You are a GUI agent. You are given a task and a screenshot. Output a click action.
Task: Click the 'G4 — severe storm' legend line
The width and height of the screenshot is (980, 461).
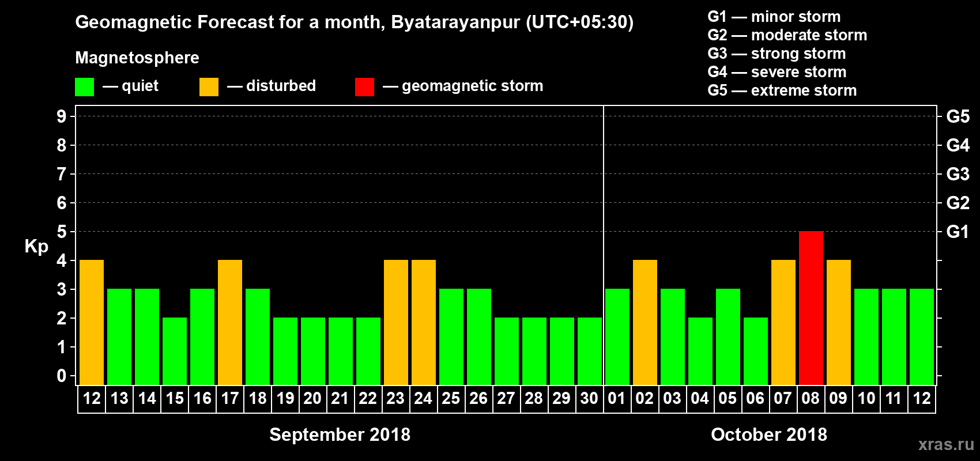[777, 72]
